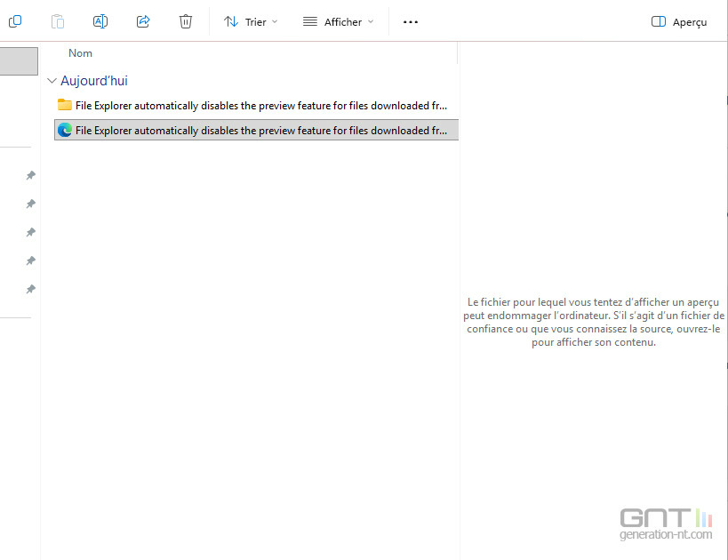Click the Delete trash can icon
Screen dimensions: 728x560
186,21
